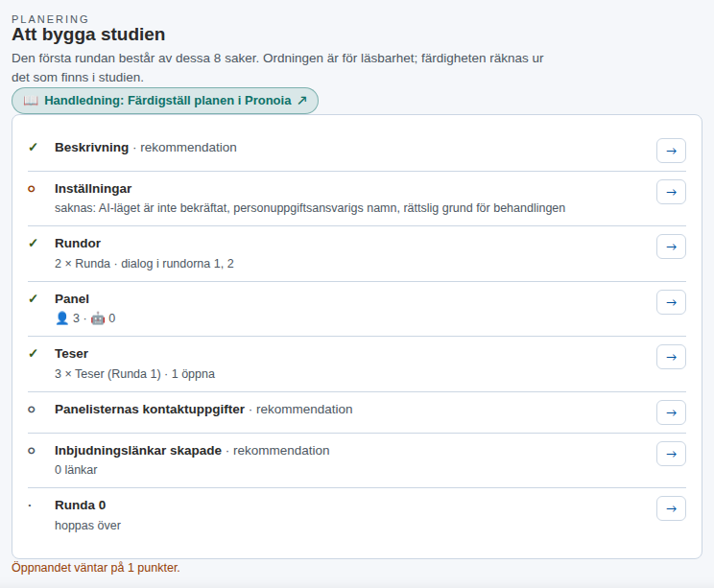Click the external-link arrow in Handledning pill
Viewport: 714px width, 588px height.
click(302, 101)
